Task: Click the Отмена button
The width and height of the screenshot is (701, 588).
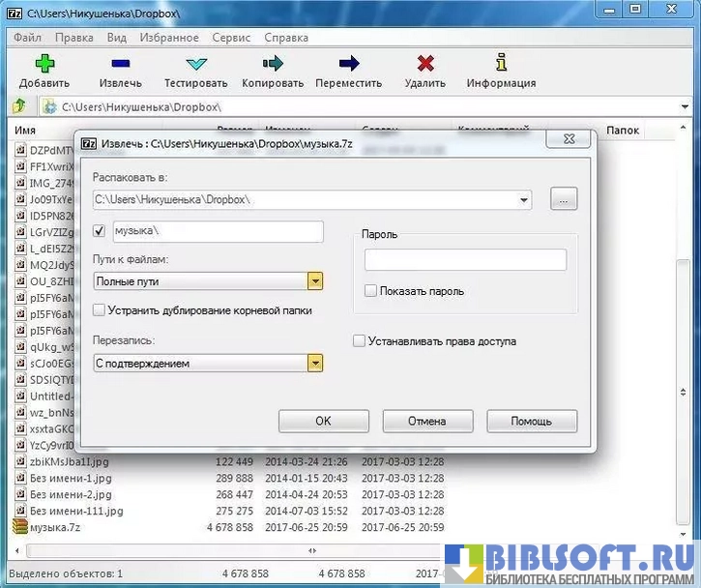Action: click(427, 421)
